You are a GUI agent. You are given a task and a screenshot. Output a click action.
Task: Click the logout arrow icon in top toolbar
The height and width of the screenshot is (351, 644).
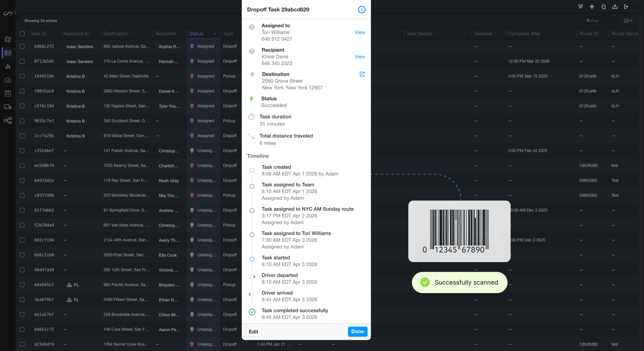(626, 6)
